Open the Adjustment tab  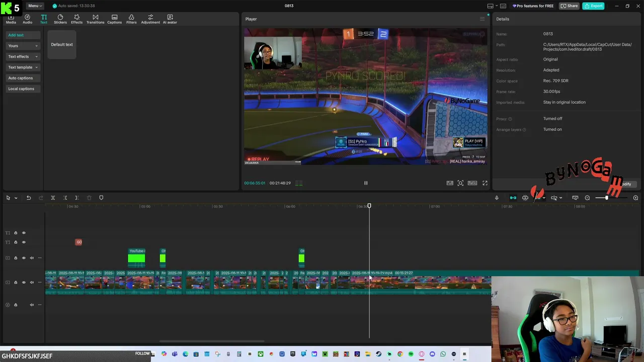click(x=150, y=19)
